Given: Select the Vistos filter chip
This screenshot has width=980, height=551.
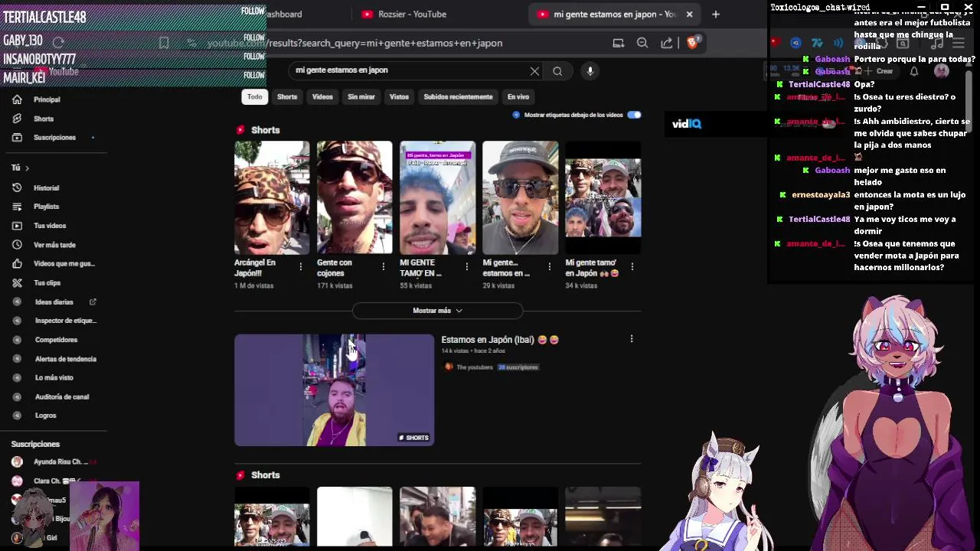Looking at the screenshot, I should pos(399,96).
